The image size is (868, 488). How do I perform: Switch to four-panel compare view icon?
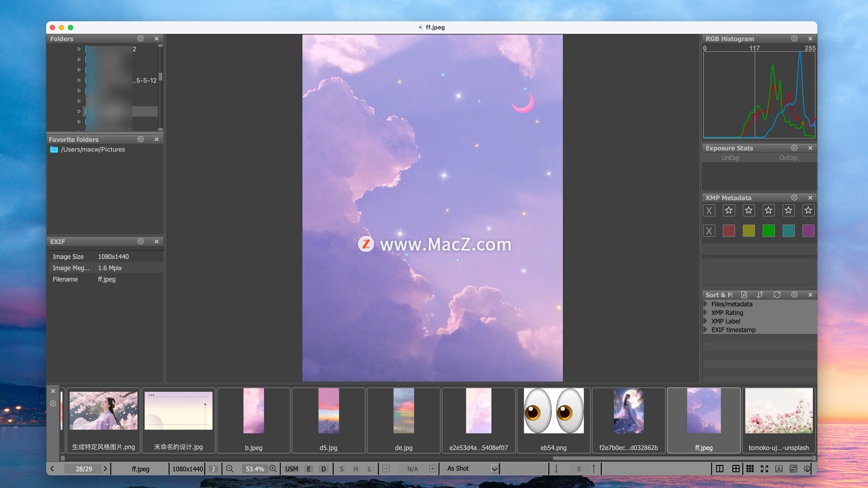(x=736, y=469)
